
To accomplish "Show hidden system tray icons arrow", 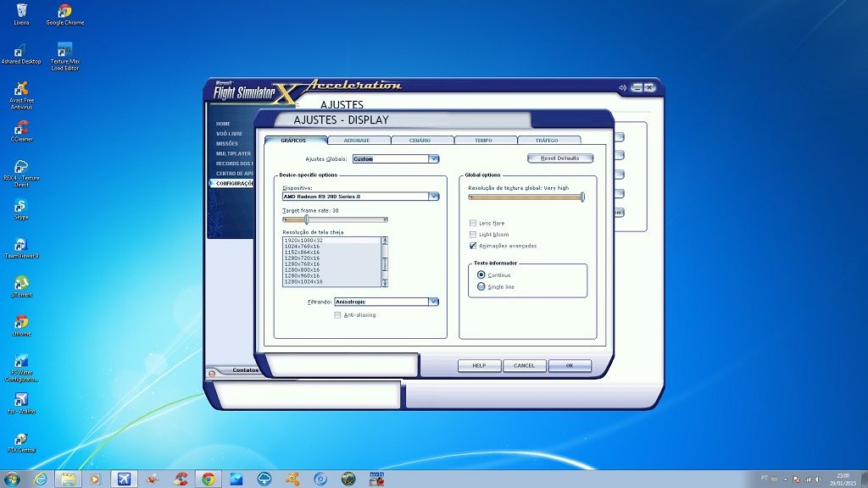I will pyautogui.click(x=784, y=480).
